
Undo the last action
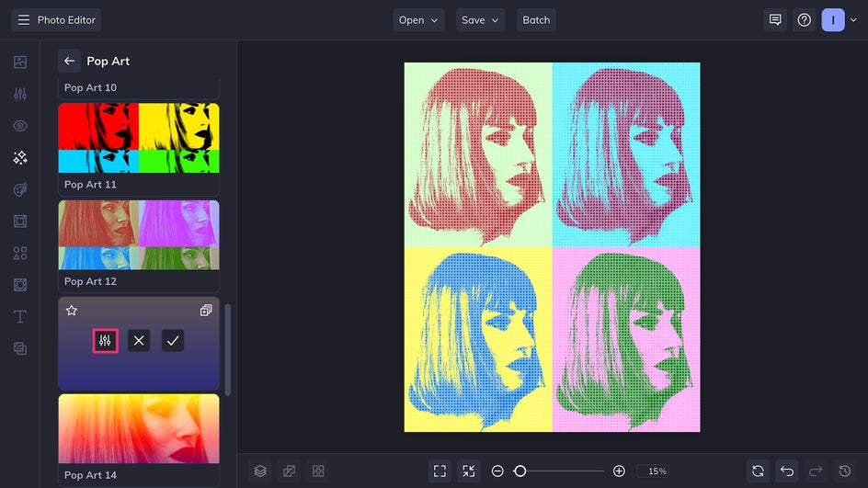click(787, 471)
